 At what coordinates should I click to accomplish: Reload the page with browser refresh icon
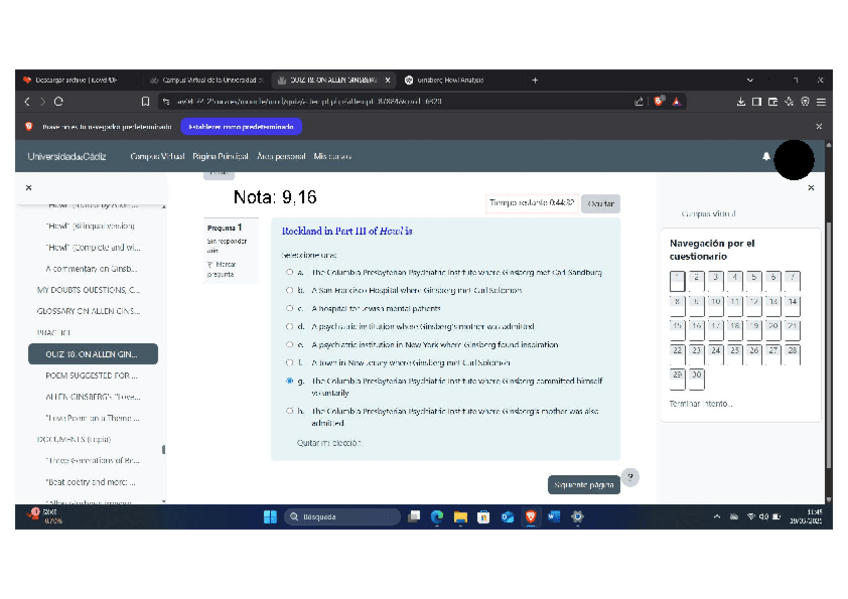point(59,102)
